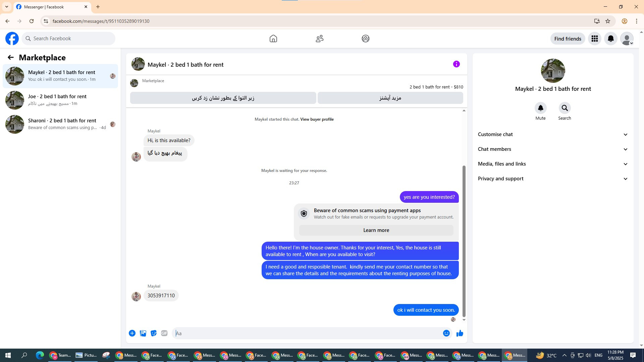This screenshot has width=644, height=362.
Task: Expand Privacy and support section
Action: tap(553, 179)
